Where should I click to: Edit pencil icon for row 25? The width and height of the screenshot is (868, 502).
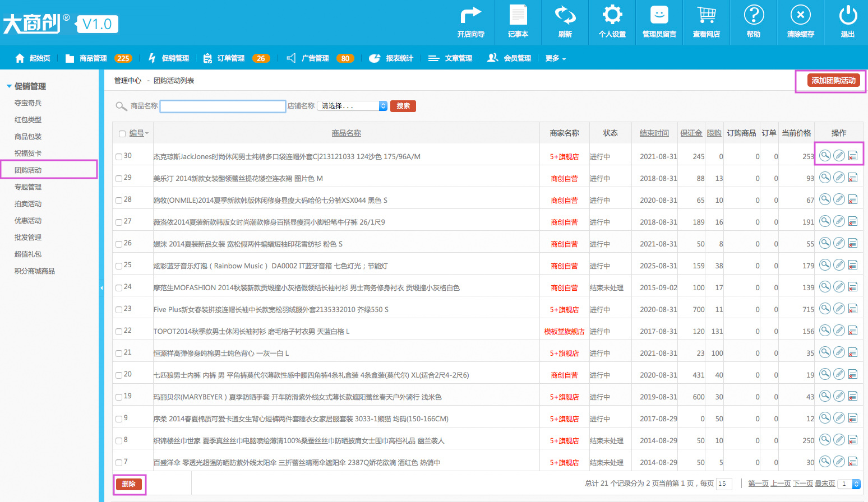point(839,264)
